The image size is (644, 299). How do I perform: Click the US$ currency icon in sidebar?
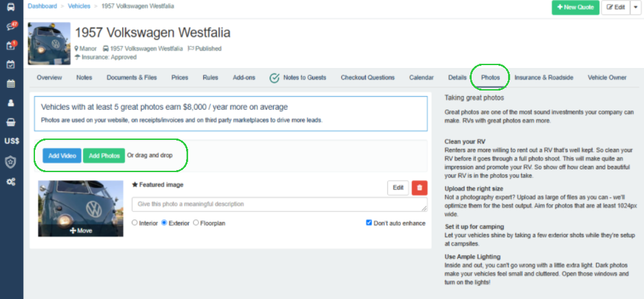11,141
